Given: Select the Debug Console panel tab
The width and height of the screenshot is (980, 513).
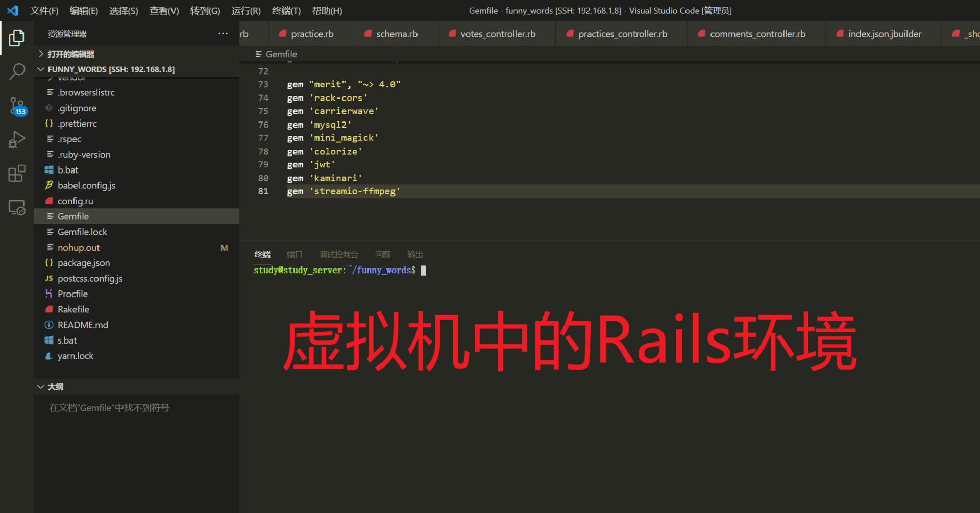Looking at the screenshot, I should coord(339,254).
